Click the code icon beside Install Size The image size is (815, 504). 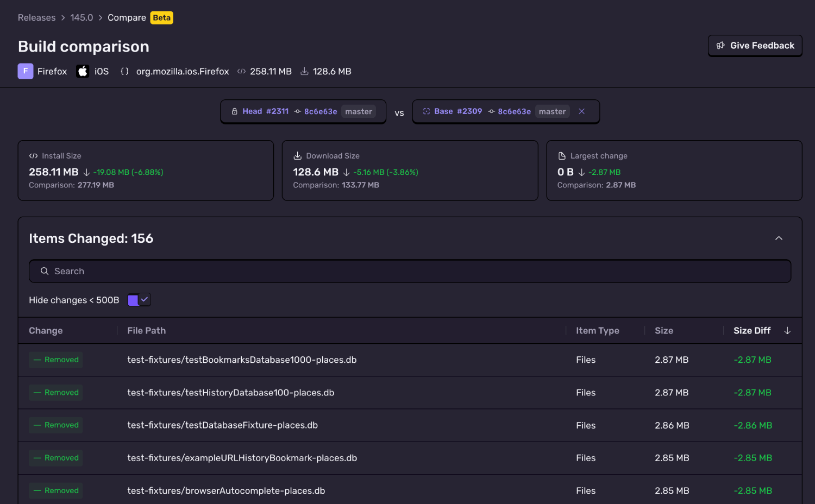[x=34, y=155]
